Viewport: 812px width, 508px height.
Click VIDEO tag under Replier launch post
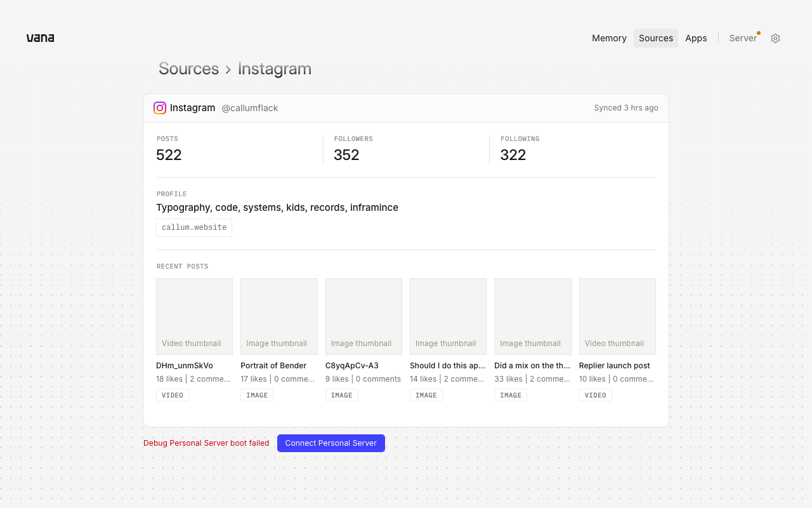point(595,395)
